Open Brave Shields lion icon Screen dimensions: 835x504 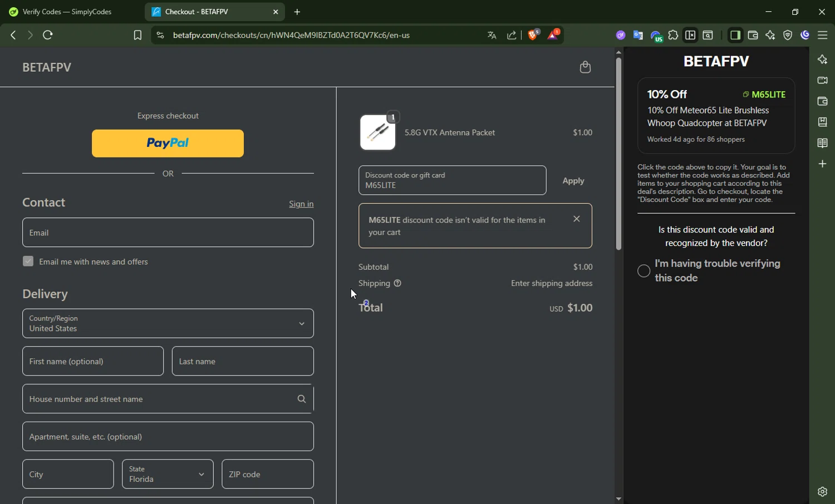tap(533, 34)
